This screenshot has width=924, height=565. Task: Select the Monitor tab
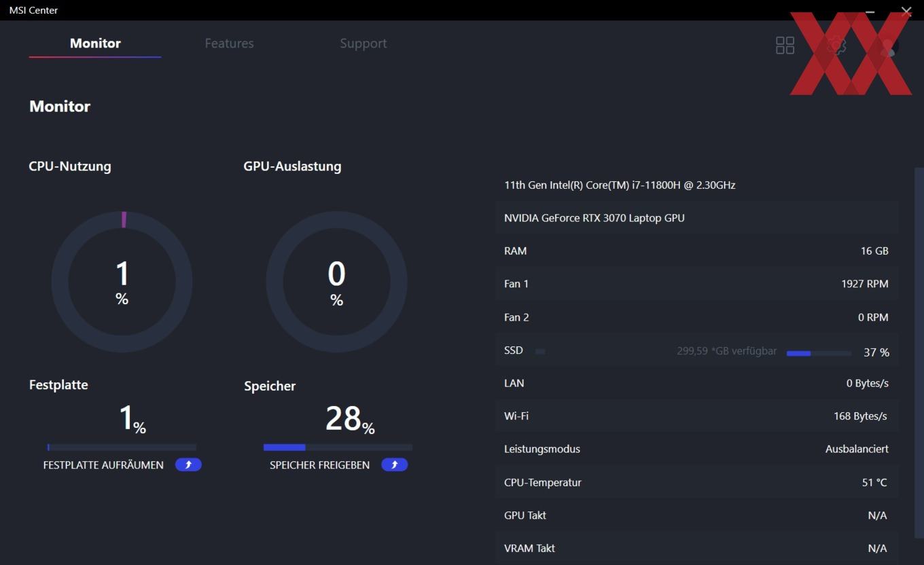coord(95,43)
